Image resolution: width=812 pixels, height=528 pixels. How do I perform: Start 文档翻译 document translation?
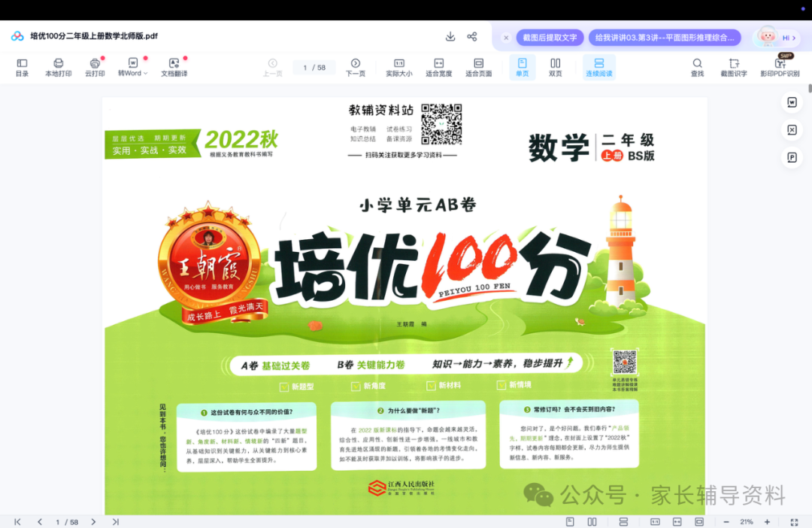click(174, 68)
